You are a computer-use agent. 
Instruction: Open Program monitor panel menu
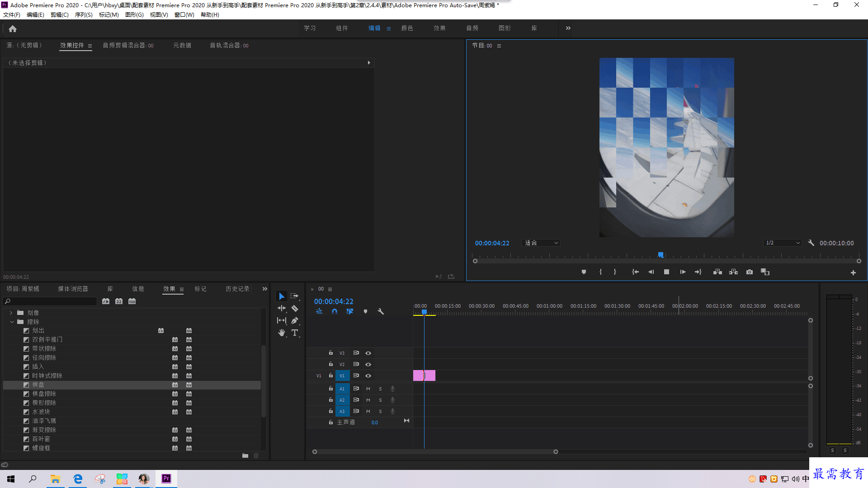[x=499, y=46]
